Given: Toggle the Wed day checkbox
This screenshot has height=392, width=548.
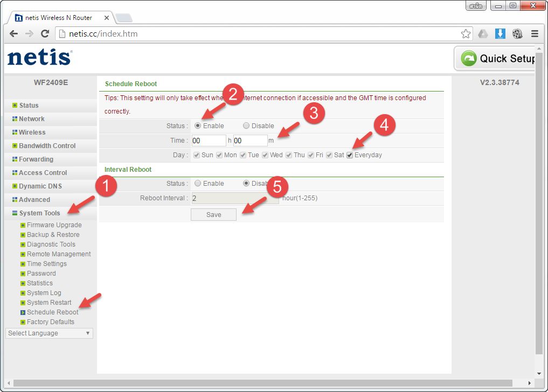Looking at the screenshot, I should pyautogui.click(x=265, y=155).
